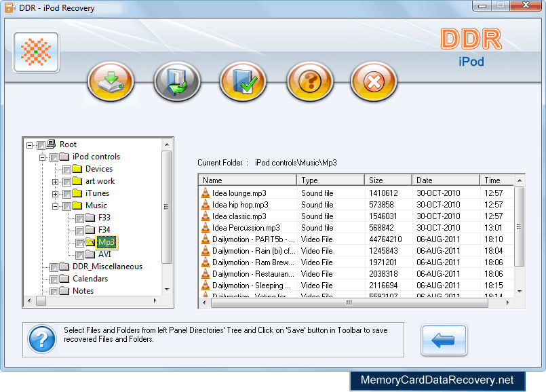
Task: Click VLC icon beside Idea Percussion.mp3
Action: pyautogui.click(x=206, y=227)
